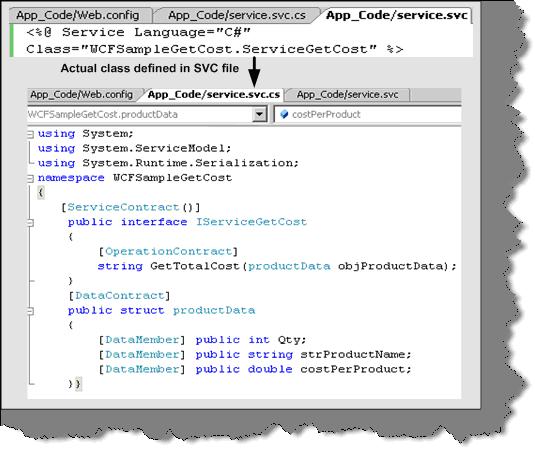
Task: Click productData in struct declaration
Action: coord(214,310)
